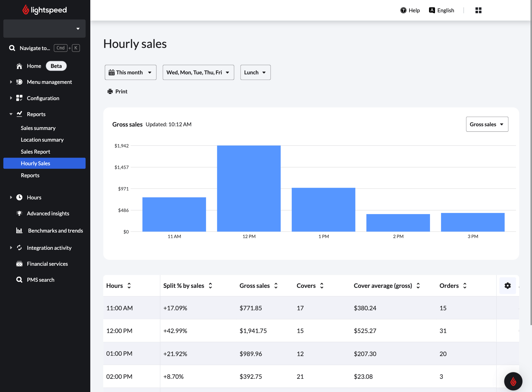532x392 pixels.
Task: Open the Lightspeed chat bubble icon
Action: (513, 381)
